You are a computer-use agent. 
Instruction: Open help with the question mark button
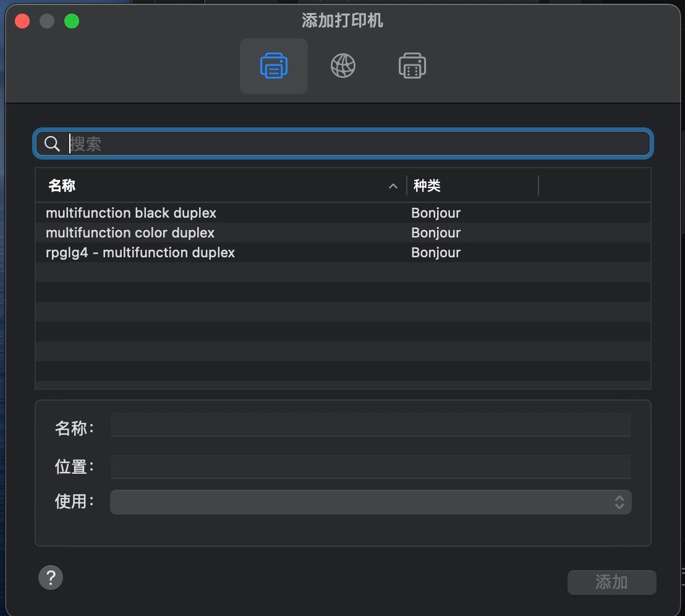(x=51, y=578)
